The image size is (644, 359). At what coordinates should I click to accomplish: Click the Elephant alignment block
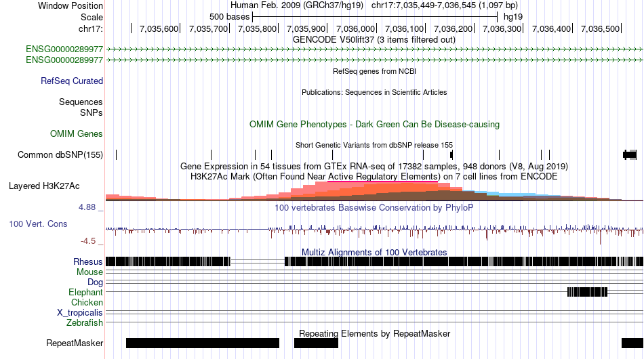[587, 292]
